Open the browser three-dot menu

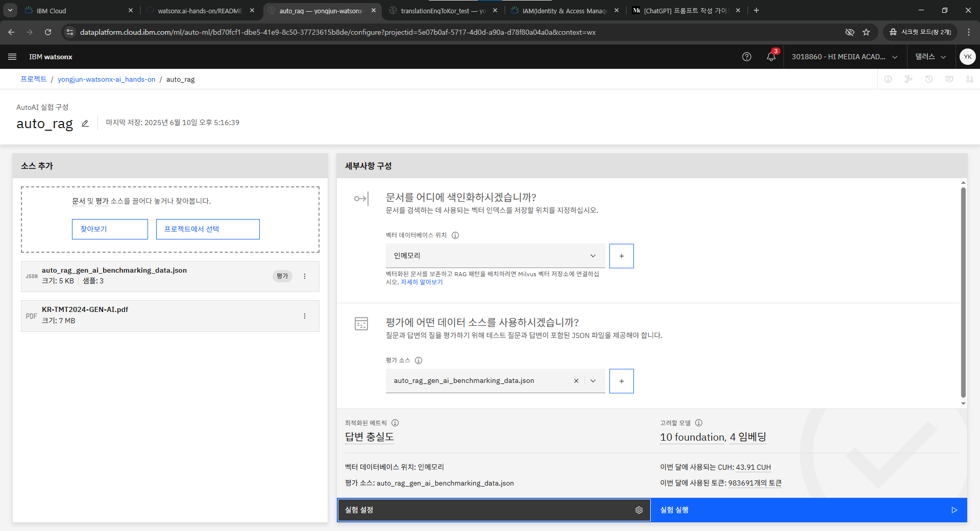pyautogui.click(x=969, y=32)
